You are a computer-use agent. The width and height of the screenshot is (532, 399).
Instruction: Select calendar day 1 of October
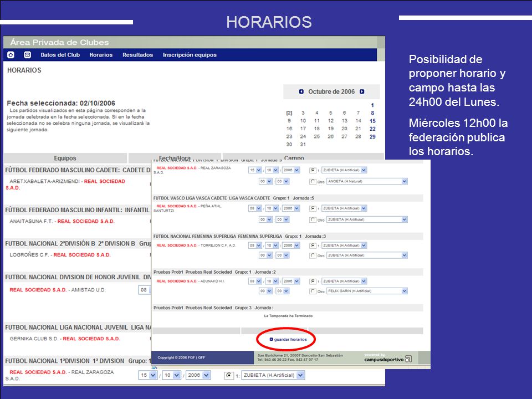pyautogui.click(x=372, y=105)
